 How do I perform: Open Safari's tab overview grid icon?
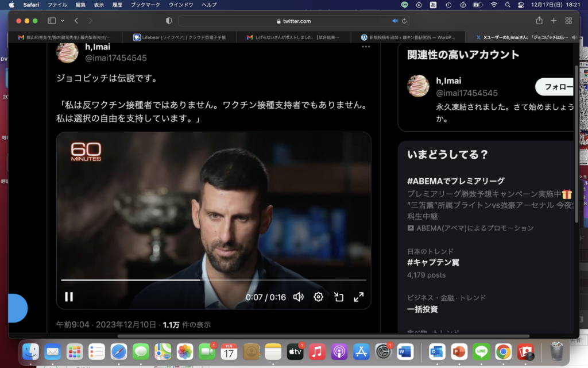point(568,20)
